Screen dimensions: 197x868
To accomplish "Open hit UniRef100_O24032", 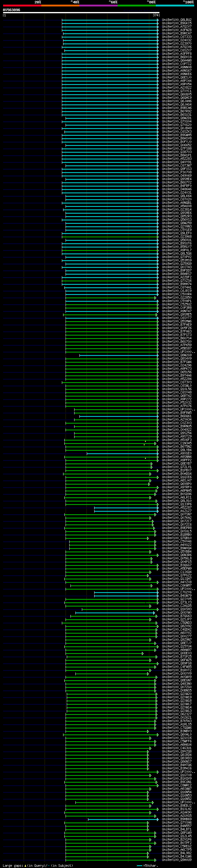I will click(176, 40).
